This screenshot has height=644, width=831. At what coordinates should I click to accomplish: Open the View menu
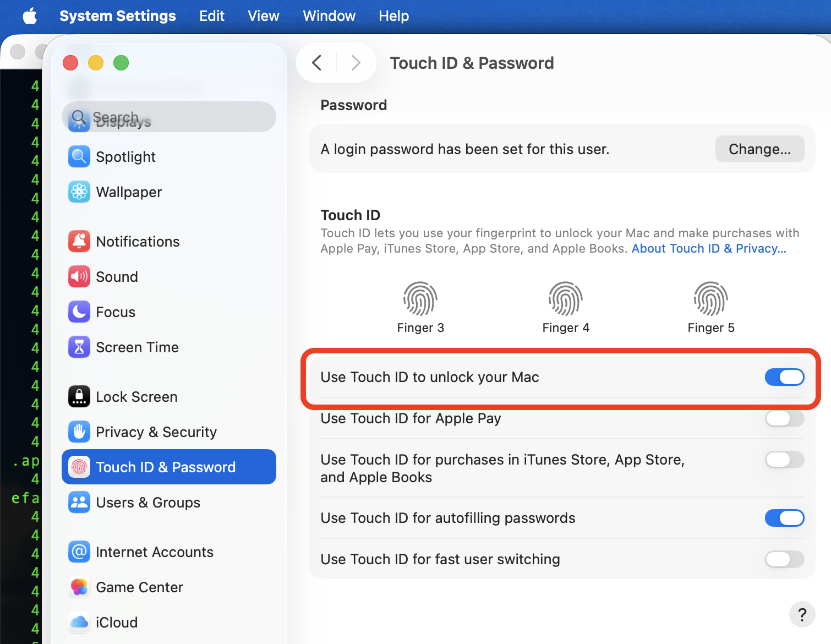[x=263, y=16]
